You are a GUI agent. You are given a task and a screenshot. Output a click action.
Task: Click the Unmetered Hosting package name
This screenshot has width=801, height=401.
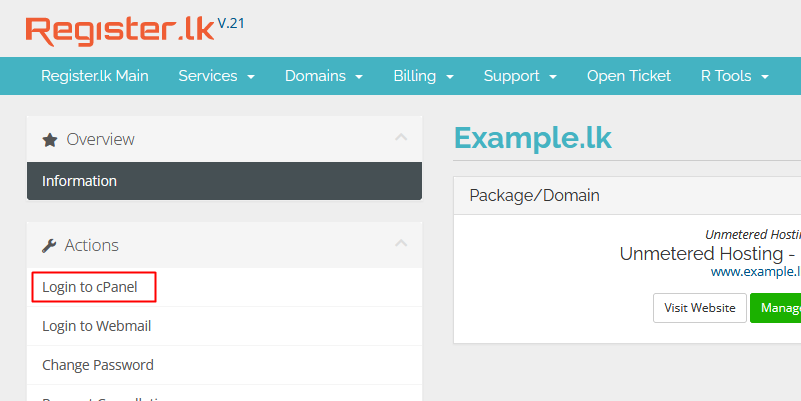point(707,254)
